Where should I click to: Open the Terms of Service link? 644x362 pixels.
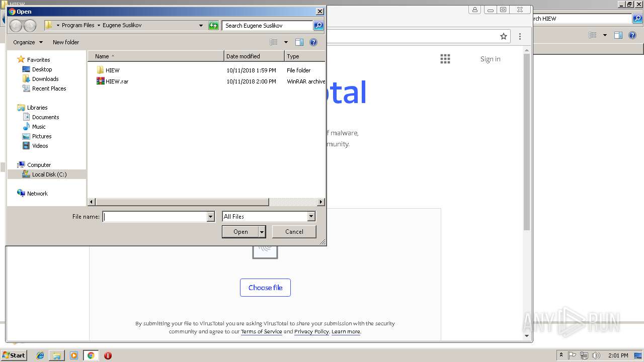262,331
